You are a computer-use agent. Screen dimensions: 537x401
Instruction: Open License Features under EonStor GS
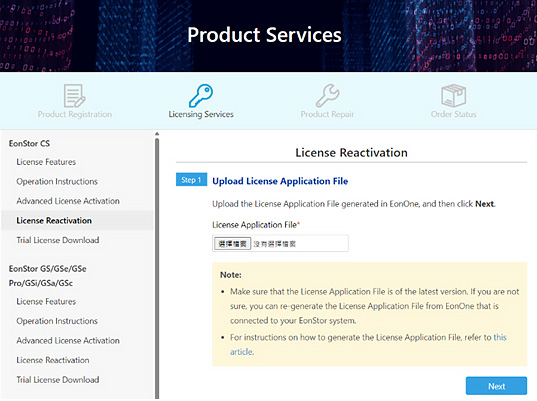pyautogui.click(x=46, y=301)
